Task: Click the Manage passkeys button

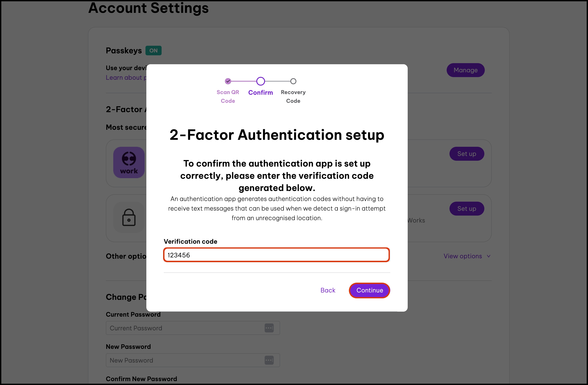Action: [x=465, y=70]
